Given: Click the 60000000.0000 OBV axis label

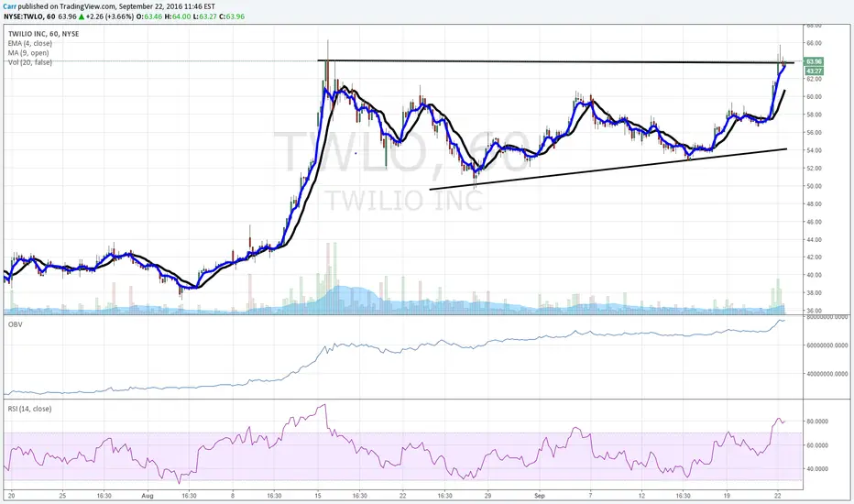Looking at the screenshot, I should pyautogui.click(x=827, y=345).
